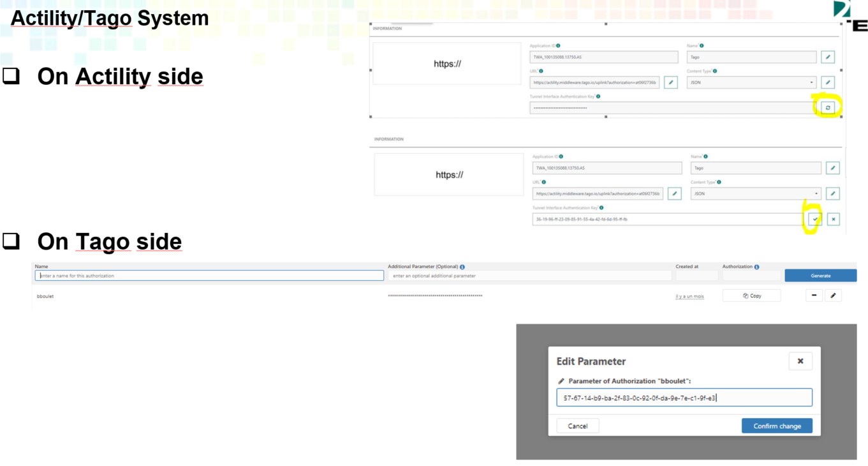The height and width of the screenshot is (466, 868).
Task: Click the 'Actility/Tago System' slide title
Action: click(110, 18)
